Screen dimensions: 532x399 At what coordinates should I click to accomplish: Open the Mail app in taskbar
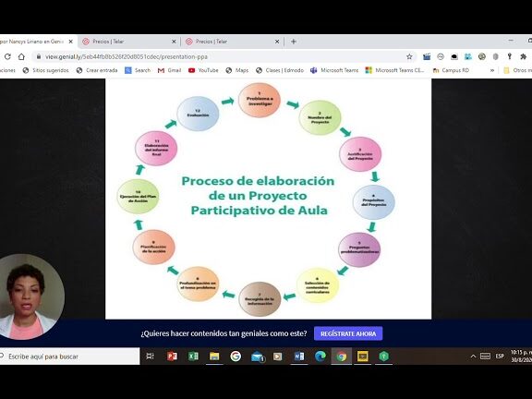pyautogui.click(x=258, y=357)
